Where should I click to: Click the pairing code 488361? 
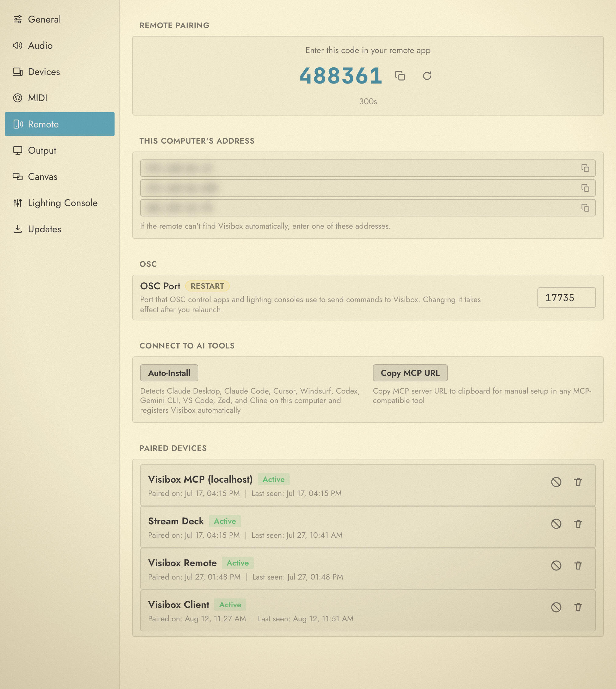pyautogui.click(x=341, y=76)
